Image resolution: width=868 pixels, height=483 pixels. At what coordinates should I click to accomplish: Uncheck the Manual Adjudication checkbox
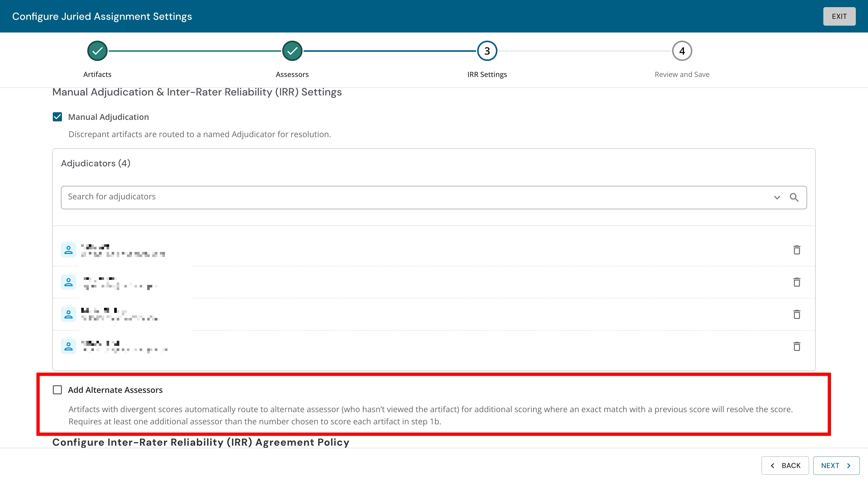click(57, 117)
